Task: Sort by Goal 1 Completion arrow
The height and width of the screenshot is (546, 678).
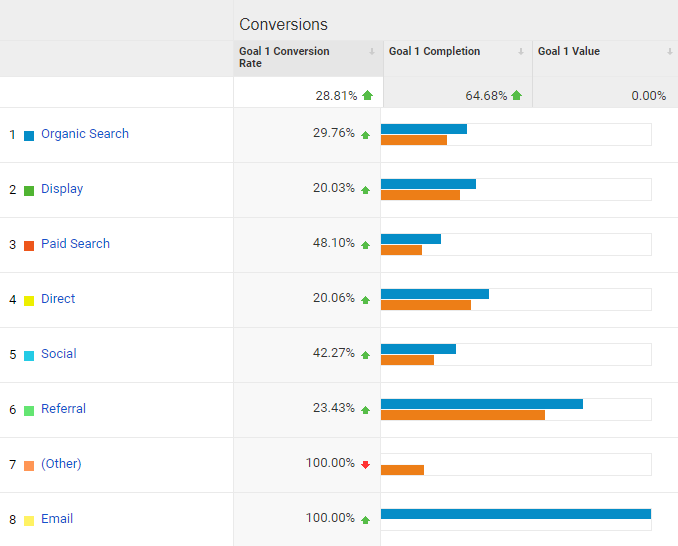Action: 521,52
